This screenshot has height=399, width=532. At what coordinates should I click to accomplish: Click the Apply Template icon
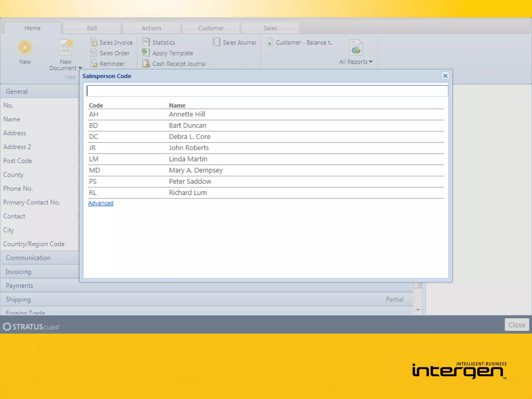coord(146,53)
